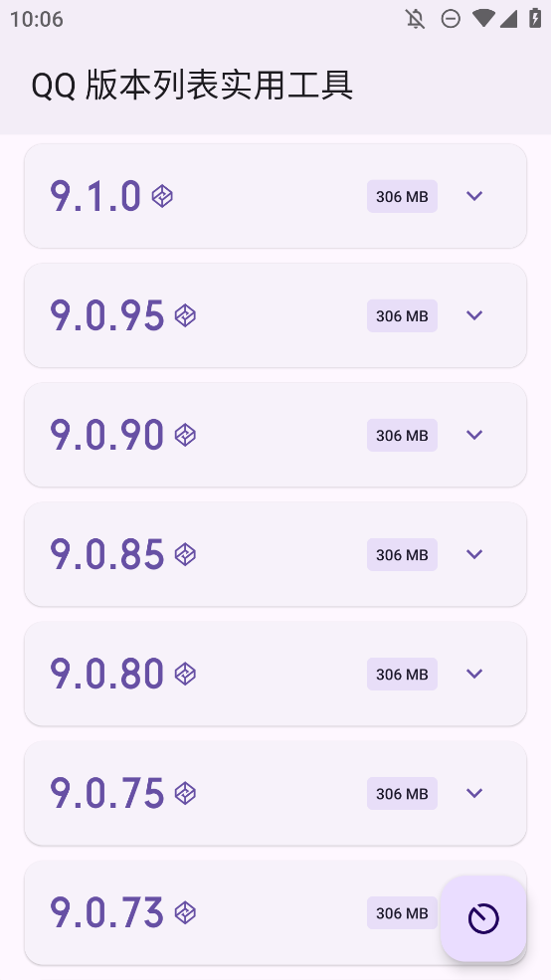Select the 9.0.85 version number text
The width and height of the screenshot is (551, 980).
click(x=106, y=554)
